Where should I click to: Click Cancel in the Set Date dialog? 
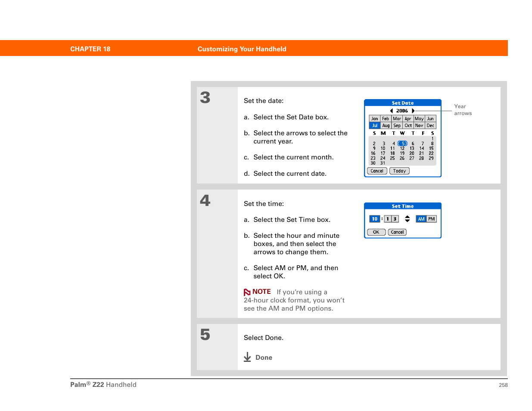tap(377, 171)
